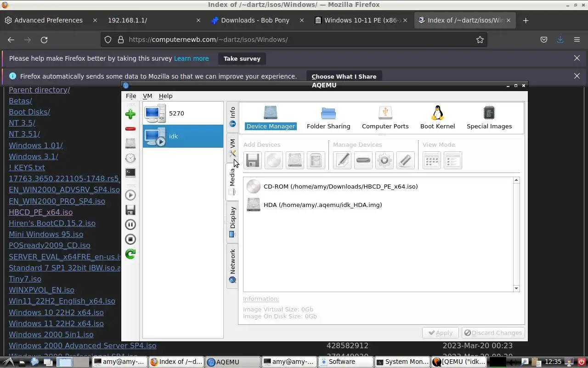Open a new Firefox tab
The image size is (588, 368).
pos(526,20)
